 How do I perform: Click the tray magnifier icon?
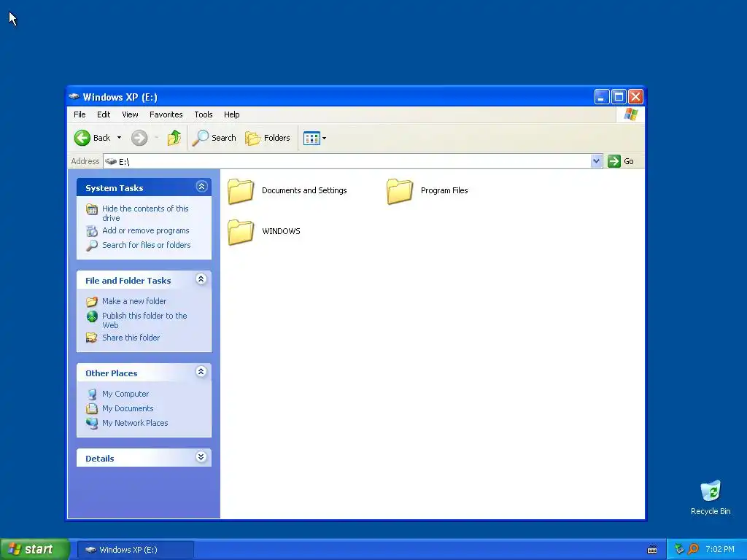(x=693, y=549)
